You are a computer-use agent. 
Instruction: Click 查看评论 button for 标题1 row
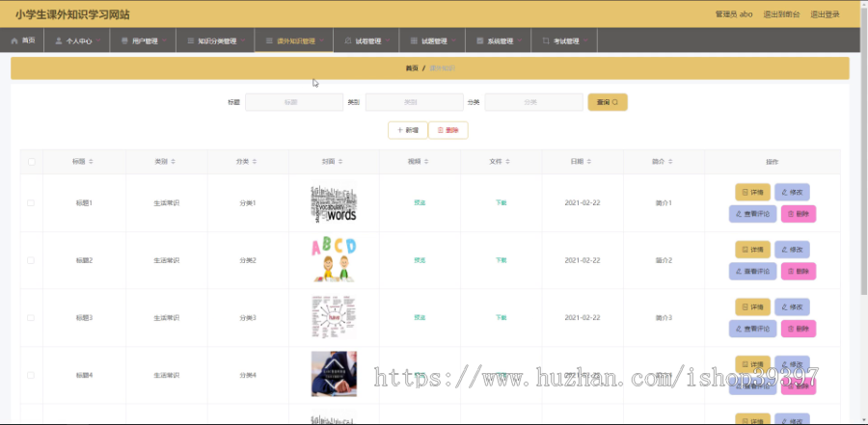click(753, 214)
